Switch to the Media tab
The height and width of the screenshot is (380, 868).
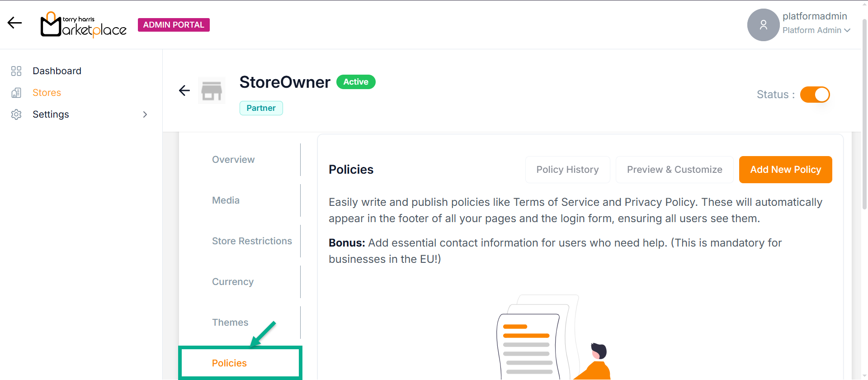[x=226, y=200]
